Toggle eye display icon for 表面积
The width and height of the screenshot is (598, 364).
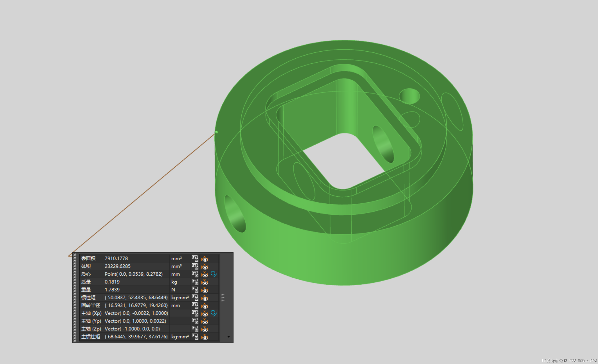[x=205, y=258]
